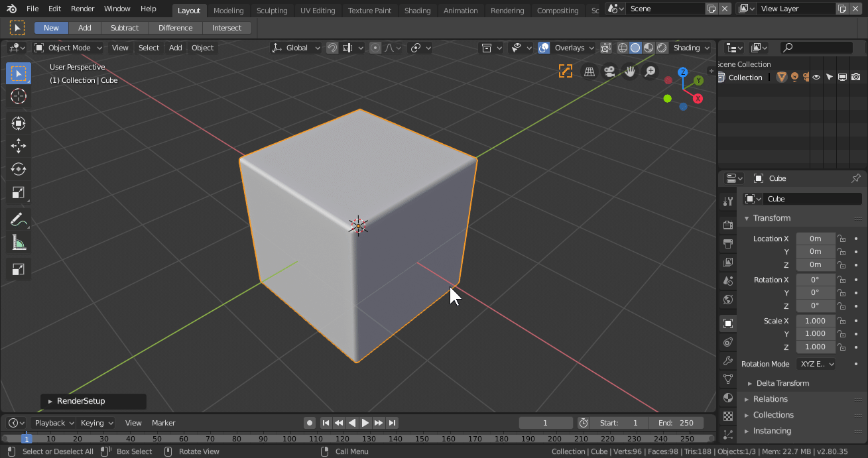Click the End frame field showing 250

click(x=676, y=423)
